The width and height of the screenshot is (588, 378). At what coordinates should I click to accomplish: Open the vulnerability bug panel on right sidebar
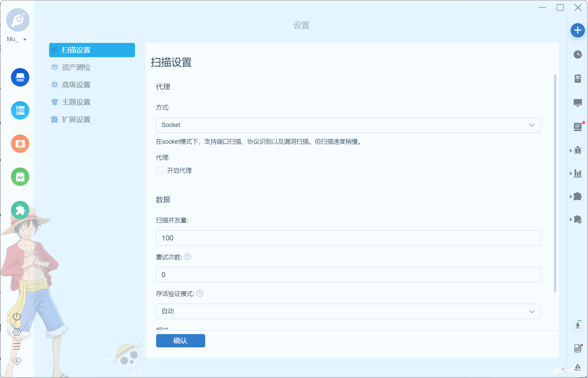577,150
